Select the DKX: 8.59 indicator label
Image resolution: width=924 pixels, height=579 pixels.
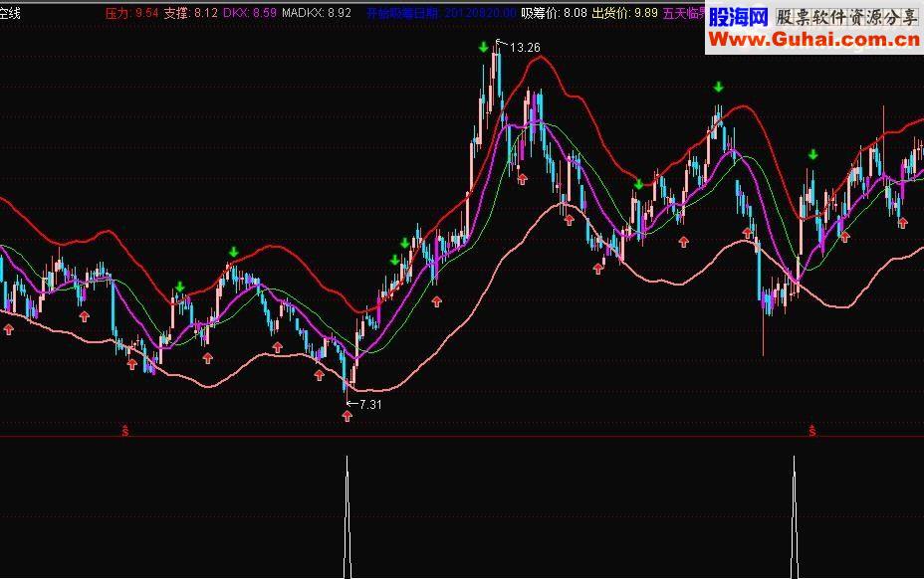pos(250,12)
